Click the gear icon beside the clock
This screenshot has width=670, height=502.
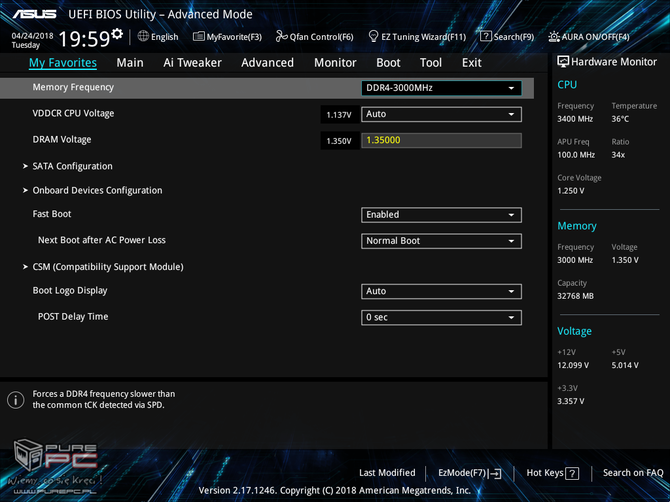pos(117,33)
